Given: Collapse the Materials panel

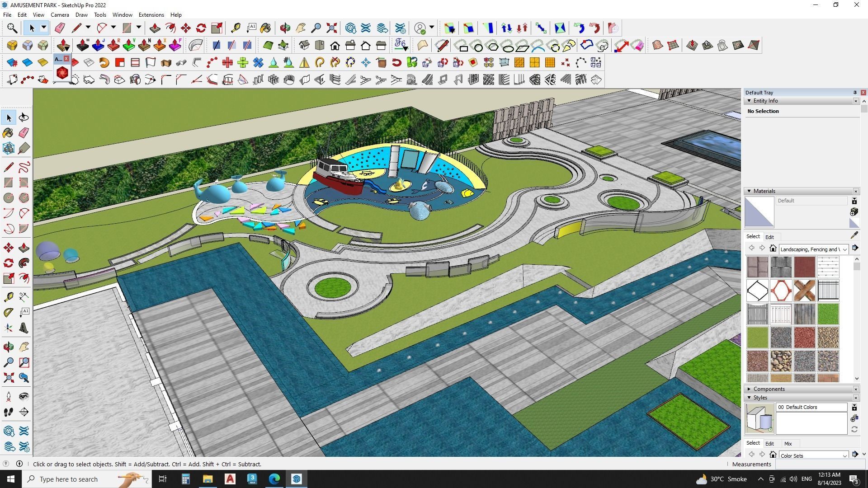Looking at the screenshot, I should tap(749, 191).
